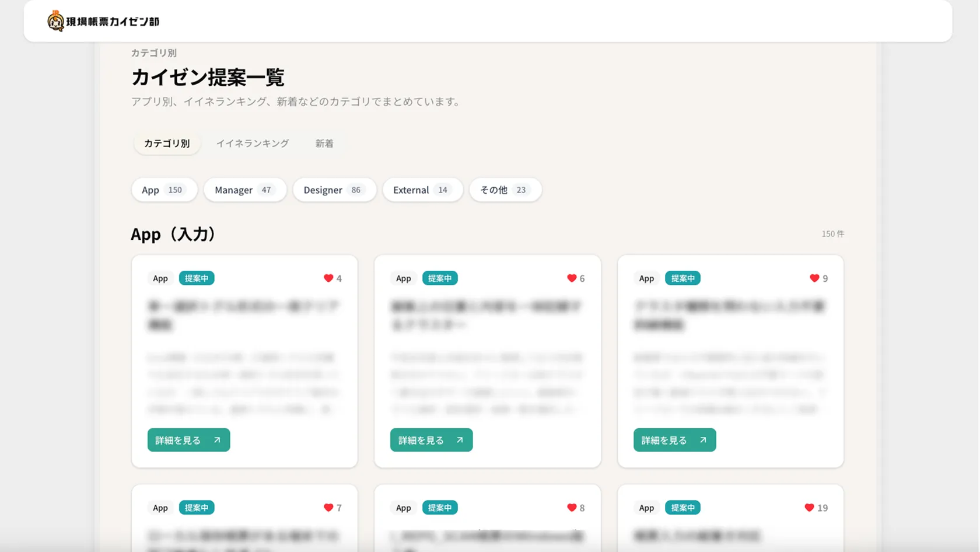Open 現場帳票カイゼン部 site title link
This screenshot has width=980, height=552.
pyautogui.click(x=113, y=22)
